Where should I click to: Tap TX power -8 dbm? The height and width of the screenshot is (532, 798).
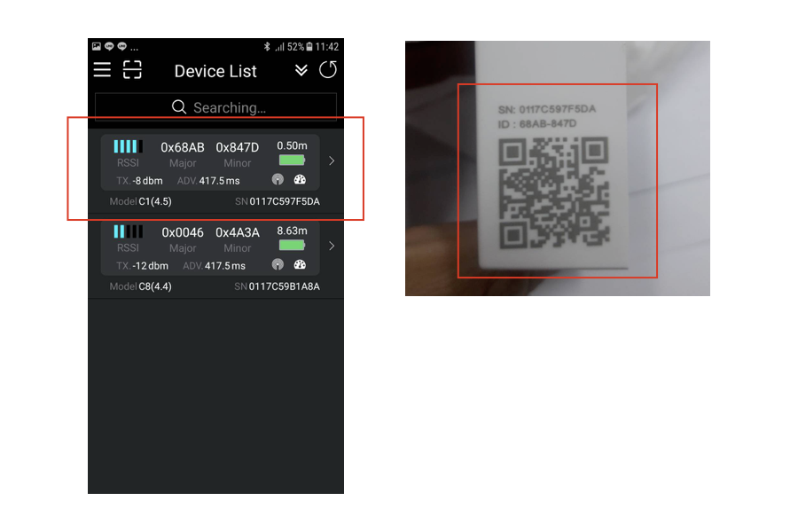coord(139,181)
